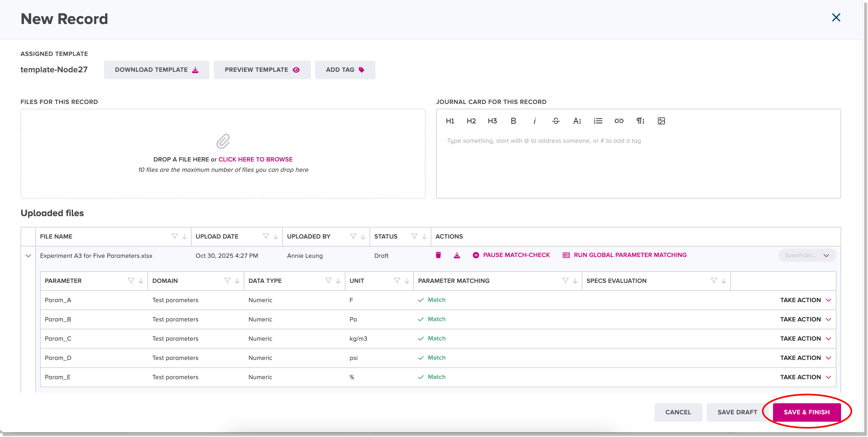Pause match-check for uploaded file
Image resolution: width=868 pixels, height=437 pixels.
point(511,255)
